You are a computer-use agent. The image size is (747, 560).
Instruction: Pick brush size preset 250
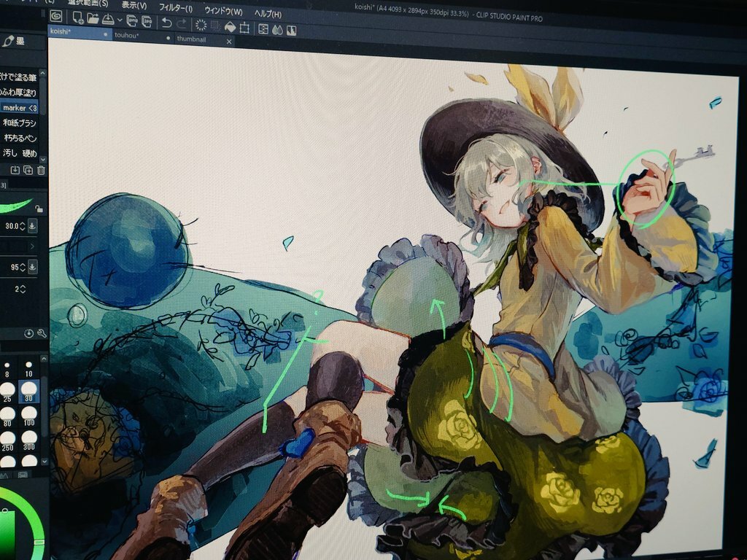[7, 440]
